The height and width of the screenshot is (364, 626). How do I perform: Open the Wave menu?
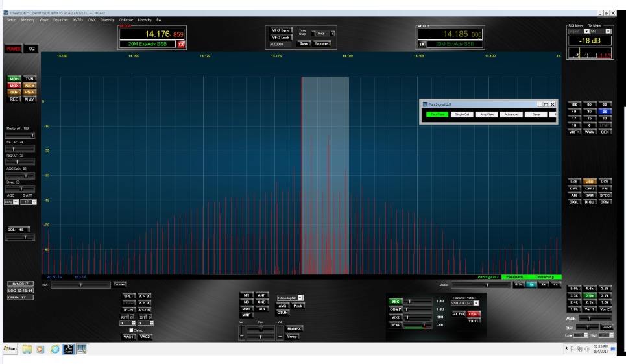click(x=44, y=20)
